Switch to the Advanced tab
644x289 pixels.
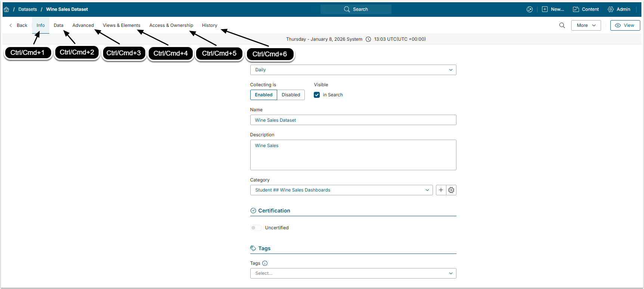click(83, 25)
